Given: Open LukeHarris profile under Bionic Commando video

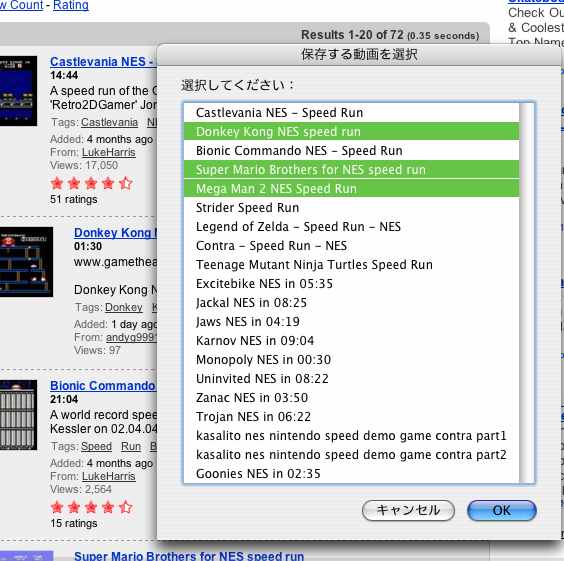Looking at the screenshot, I should [x=109, y=476].
